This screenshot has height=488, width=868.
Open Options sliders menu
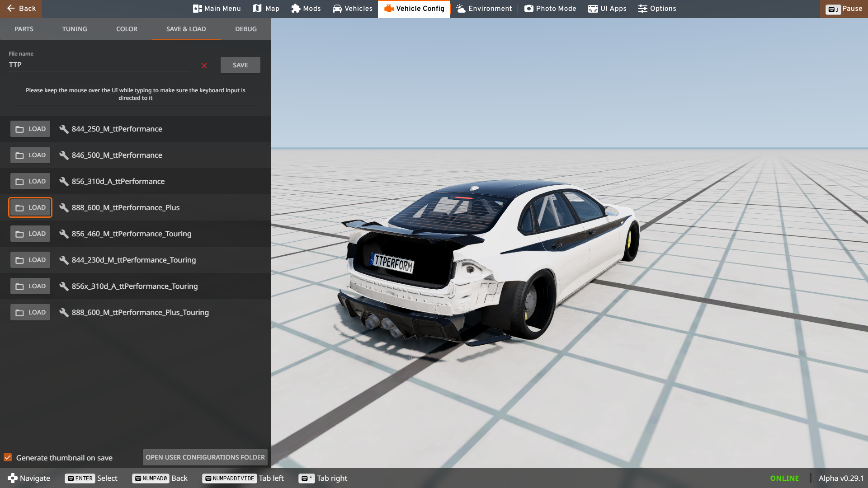pyautogui.click(x=657, y=9)
